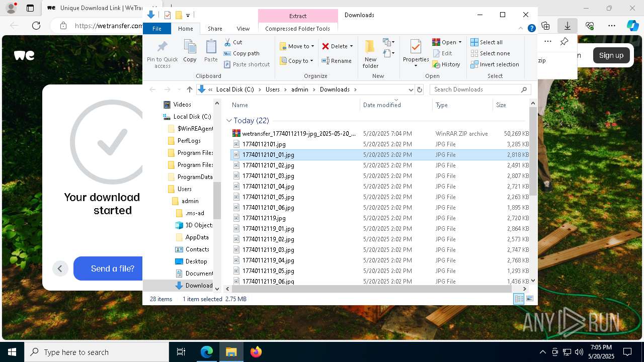
Task: Expand the Open dropdown arrow
Action: [x=460, y=42]
